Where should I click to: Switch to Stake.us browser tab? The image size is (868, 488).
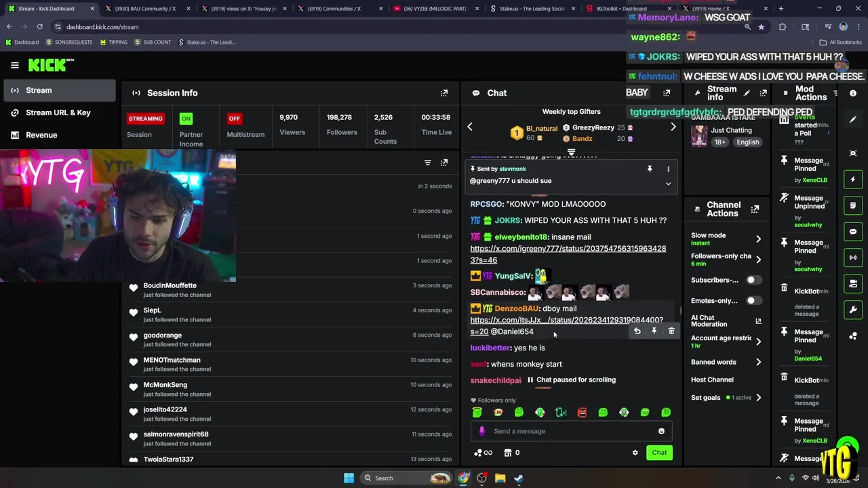[532, 9]
